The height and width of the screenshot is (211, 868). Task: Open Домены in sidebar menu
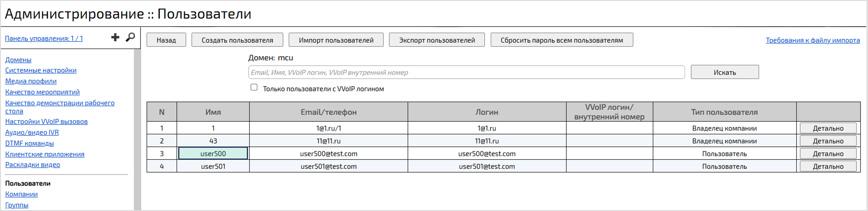[x=18, y=60]
